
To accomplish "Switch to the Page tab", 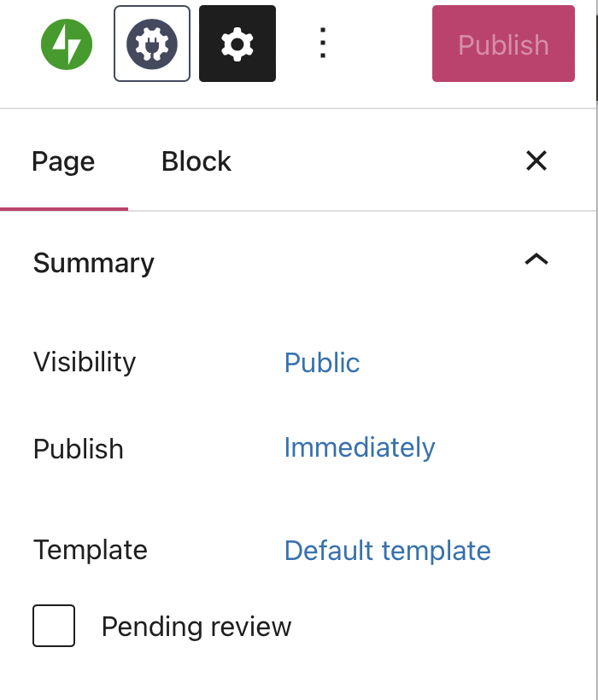I will (x=63, y=161).
